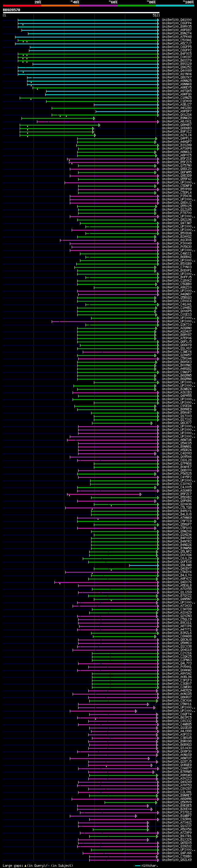Click the white query sequence bar
This screenshot has width=197, height=868.
tap(81, 13)
